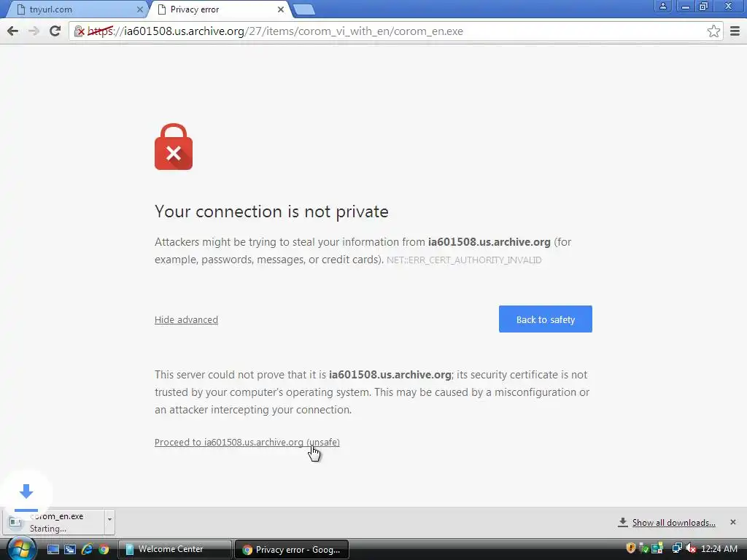Click the Chrome user profile icon
747x560 pixels.
click(662, 6)
